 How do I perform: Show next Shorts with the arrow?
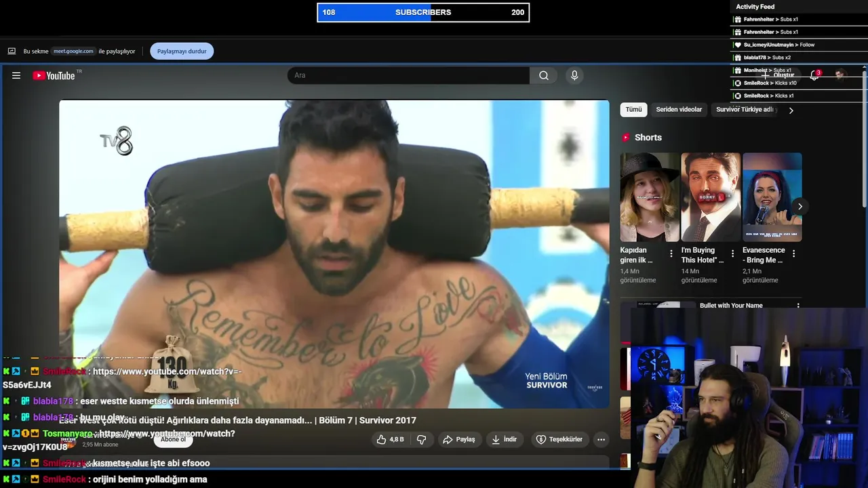[x=800, y=207]
